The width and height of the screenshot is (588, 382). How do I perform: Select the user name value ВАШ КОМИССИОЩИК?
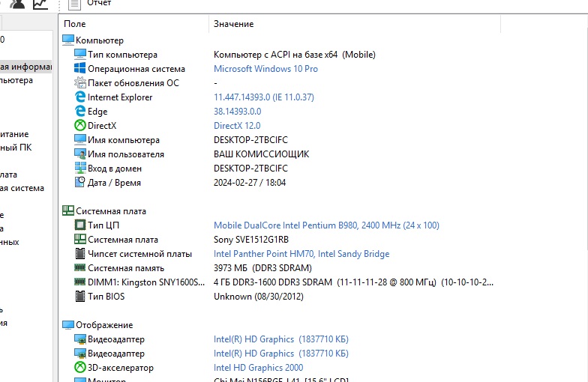261,154
